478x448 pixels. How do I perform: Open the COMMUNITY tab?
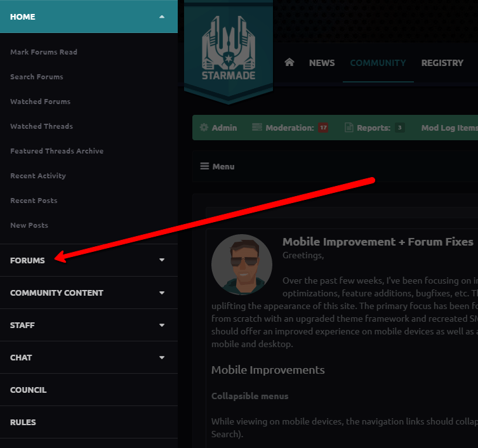coord(378,63)
